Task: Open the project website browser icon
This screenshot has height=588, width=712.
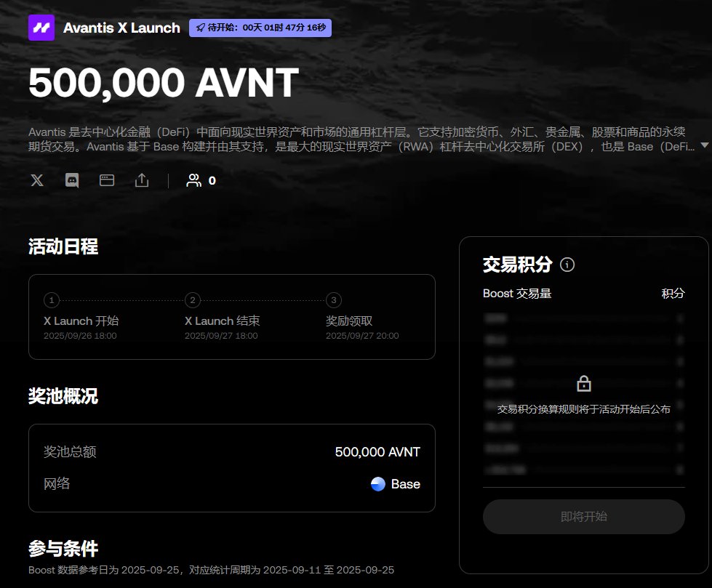Action: pos(107,180)
